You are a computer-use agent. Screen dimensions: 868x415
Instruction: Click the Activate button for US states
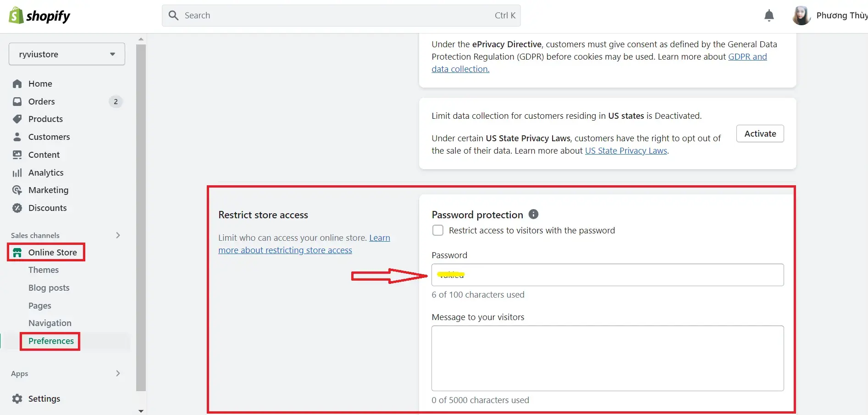coord(760,133)
